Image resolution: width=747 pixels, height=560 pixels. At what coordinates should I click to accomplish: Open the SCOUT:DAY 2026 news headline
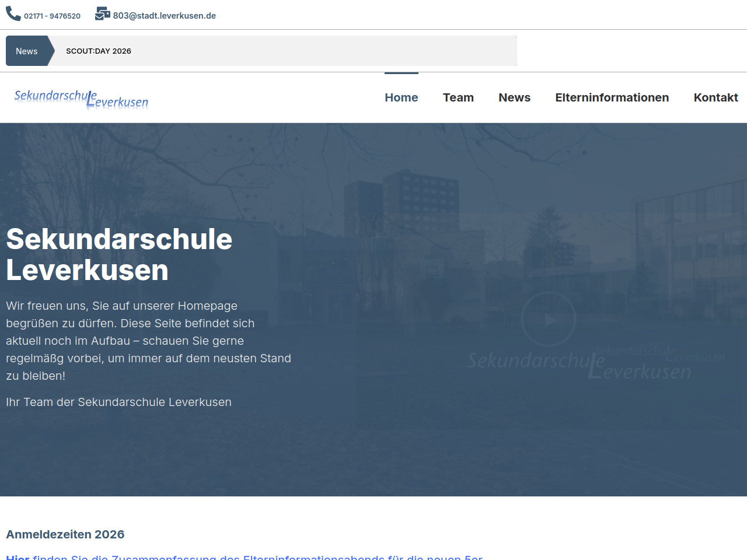coord(99,51)
